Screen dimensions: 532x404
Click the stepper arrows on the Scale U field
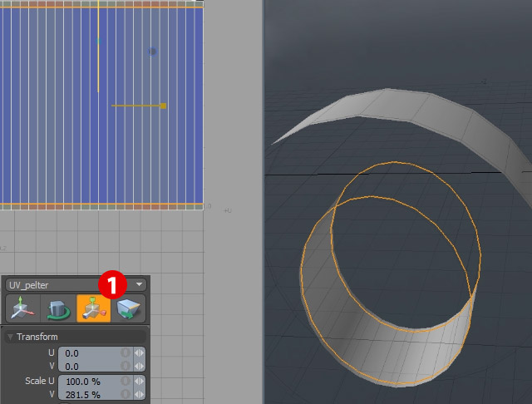pos(139,382)
